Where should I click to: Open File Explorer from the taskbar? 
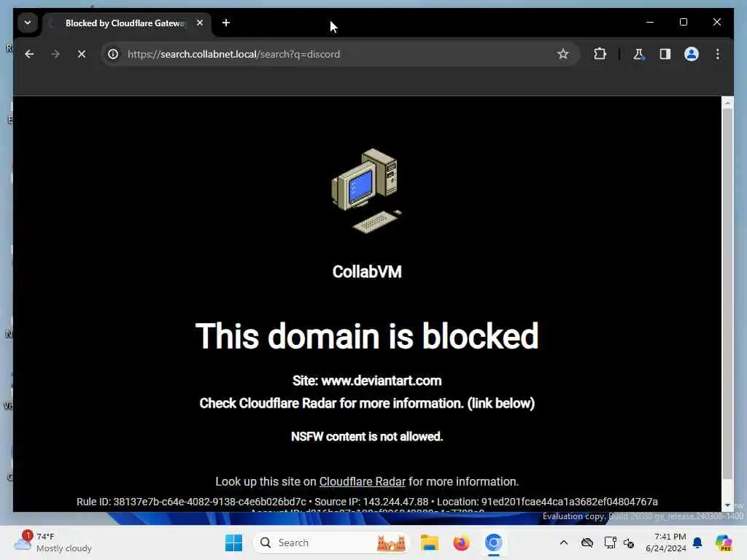[429, 542]
